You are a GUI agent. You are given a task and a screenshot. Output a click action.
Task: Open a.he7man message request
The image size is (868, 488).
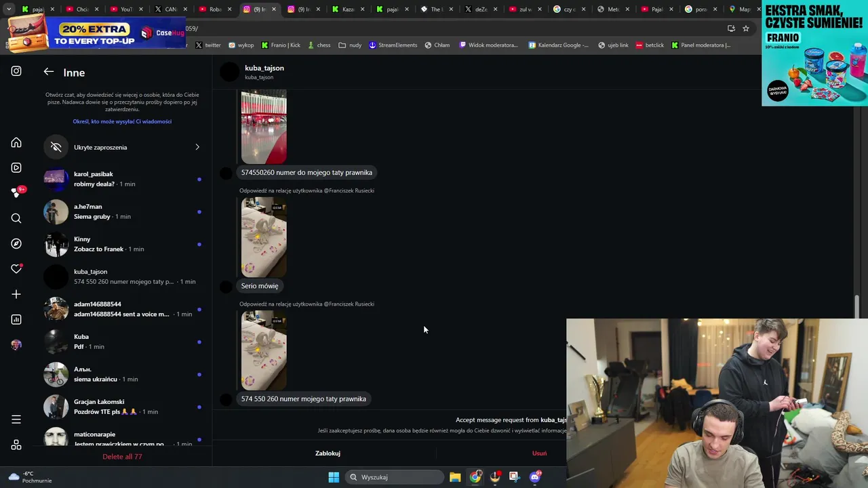pos(123,211)
